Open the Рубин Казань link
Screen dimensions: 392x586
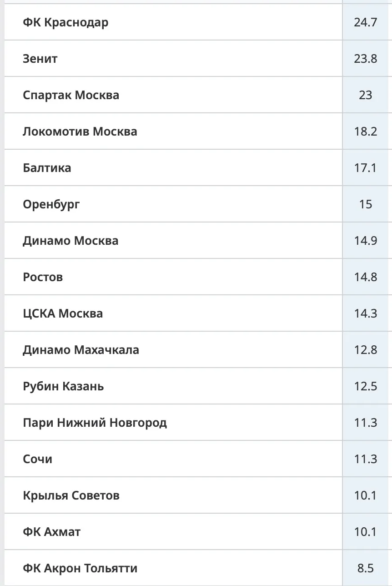coord(63,386)
